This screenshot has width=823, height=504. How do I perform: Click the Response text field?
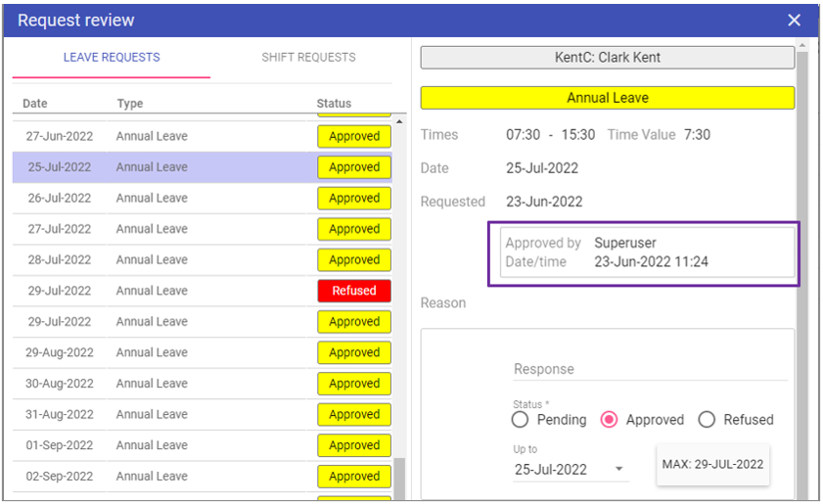650,369
